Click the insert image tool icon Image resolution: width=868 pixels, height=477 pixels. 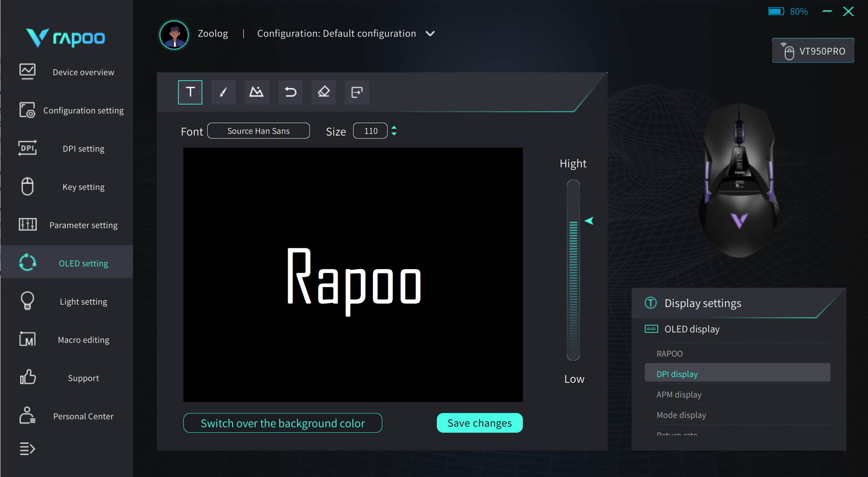pos(256,92)
